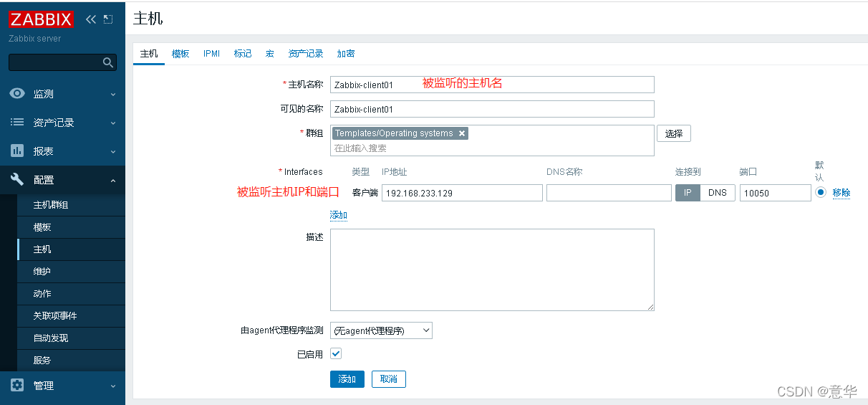Click the 'Zabbix server' text

pos(35,39)
